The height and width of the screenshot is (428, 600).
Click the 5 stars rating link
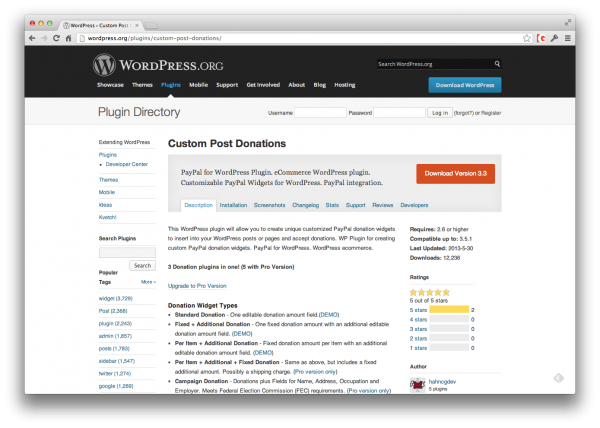click(418, 310)
